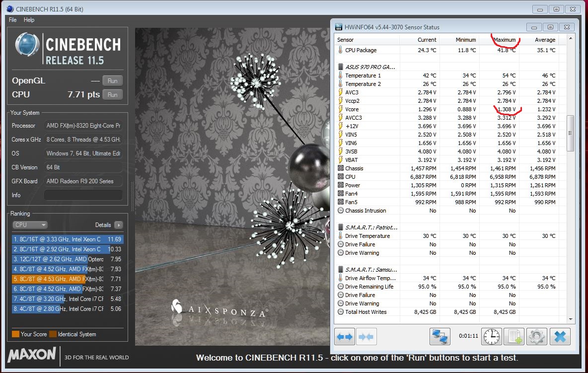
Task: Click Vcore lightning bolt icon
Action: click(x=340, y=109)
